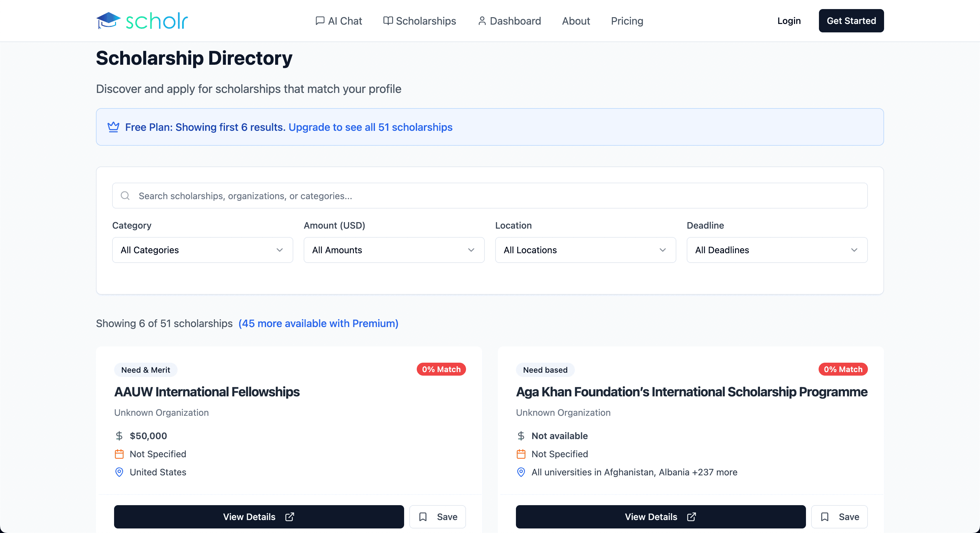The image size is (980, 533).
Task: Click bookmark icon on AAUW Fellowships card
Action: (423, 517)
